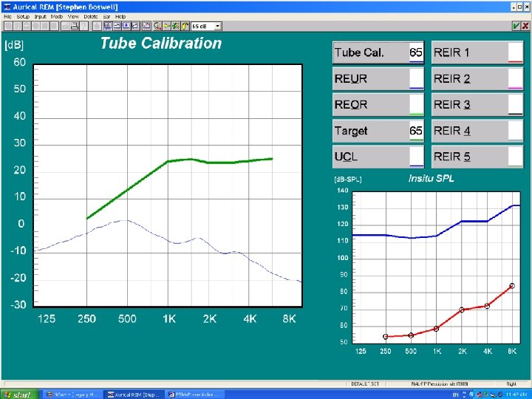Open the Help menu
The width and height of the screenshot is (532, 399).
click(120, 16)
